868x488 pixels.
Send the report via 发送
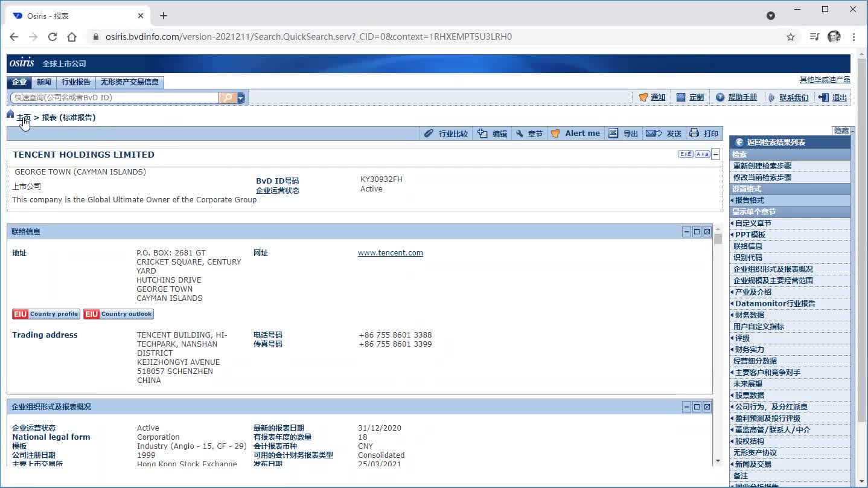point(663,133)
